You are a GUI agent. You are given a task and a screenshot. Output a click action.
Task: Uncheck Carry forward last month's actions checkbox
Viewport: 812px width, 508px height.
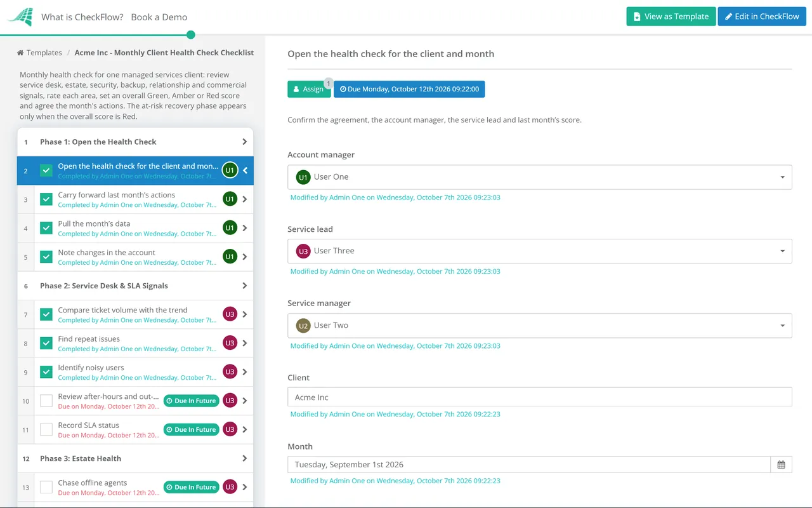pyautogui.click(x=46, y=199)
